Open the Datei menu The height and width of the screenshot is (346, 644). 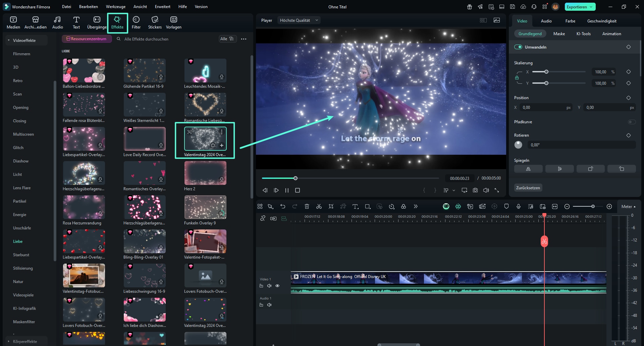point(66,7)
